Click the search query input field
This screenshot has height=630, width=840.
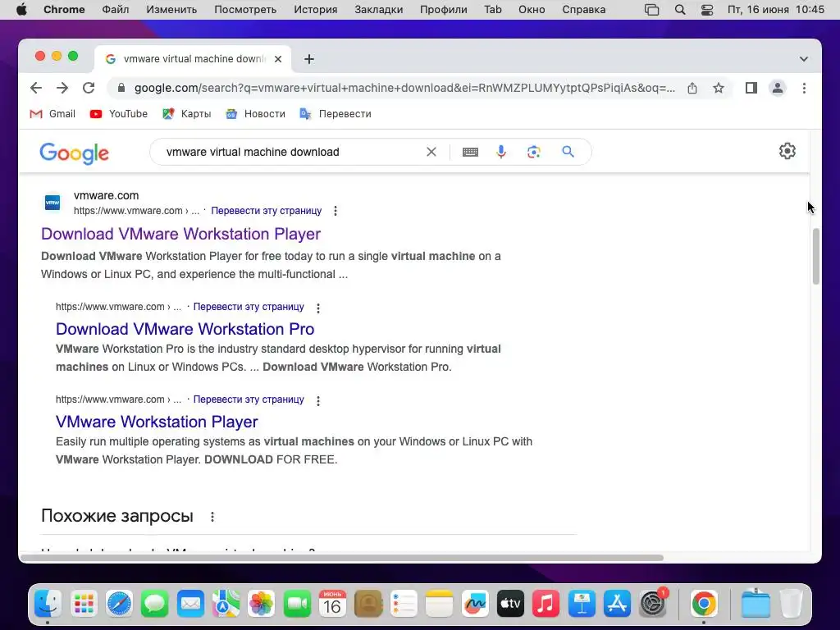290,152
